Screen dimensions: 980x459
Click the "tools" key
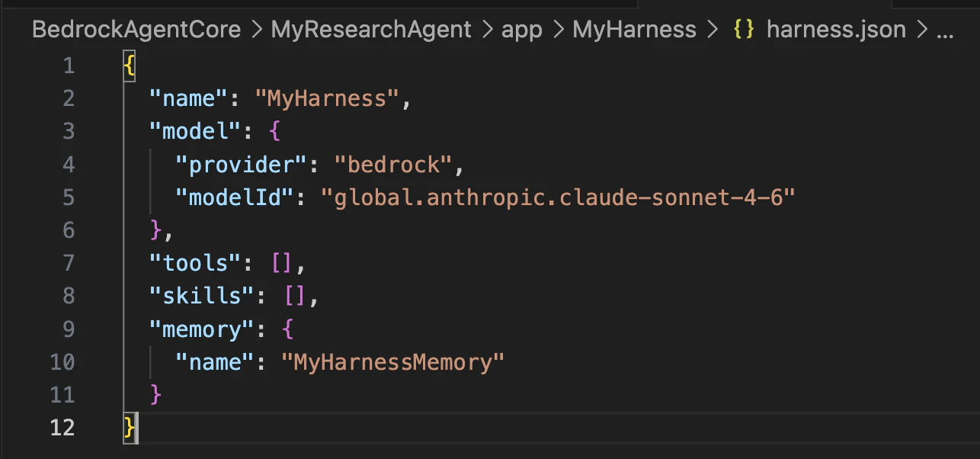196,263
